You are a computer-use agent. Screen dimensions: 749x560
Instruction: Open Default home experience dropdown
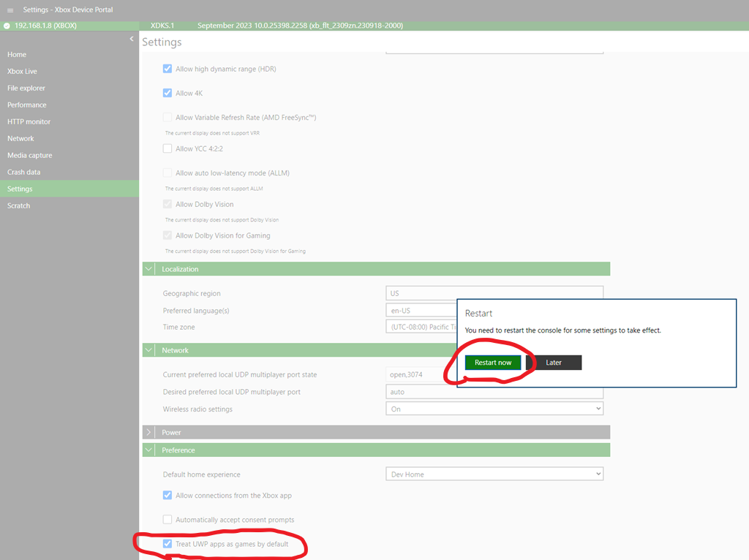tap(494, 474)
